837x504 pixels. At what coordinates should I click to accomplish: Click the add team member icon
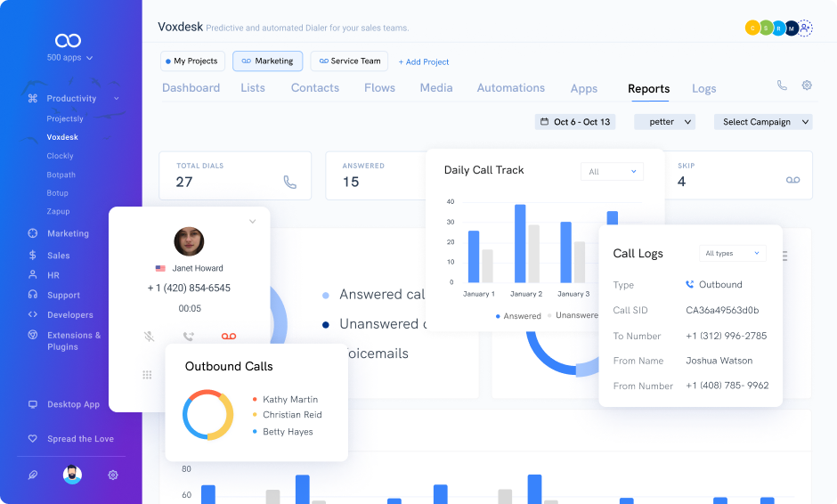coord(805,28)
